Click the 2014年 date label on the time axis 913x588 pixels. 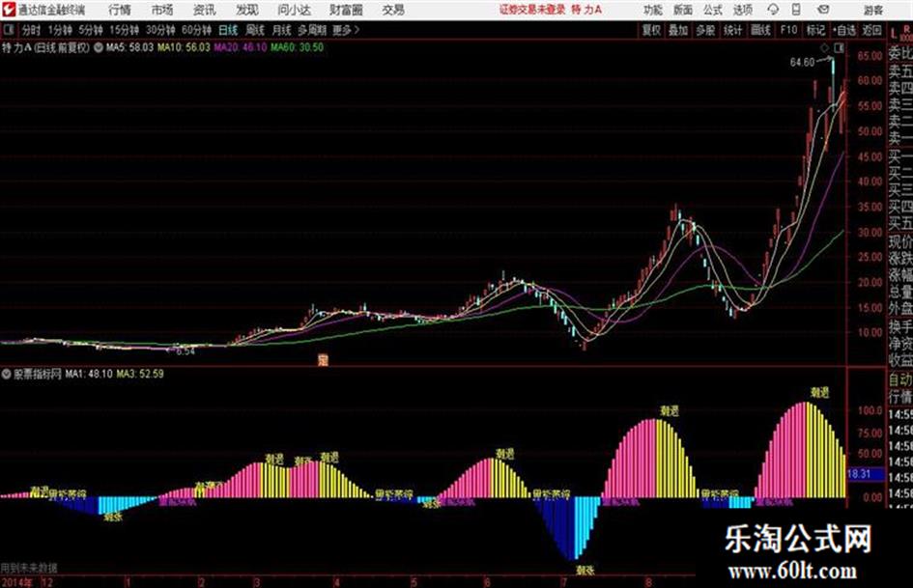point(16,581)
